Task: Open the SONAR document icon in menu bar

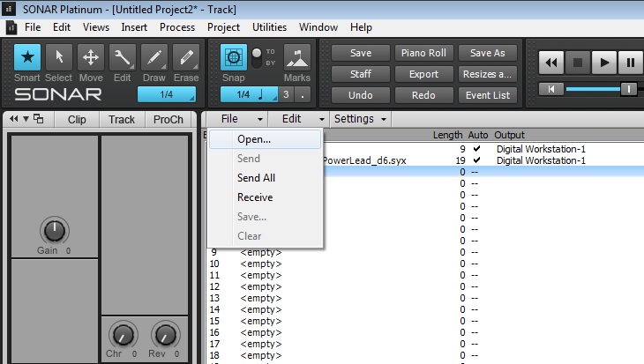Action: click(11, 27)
